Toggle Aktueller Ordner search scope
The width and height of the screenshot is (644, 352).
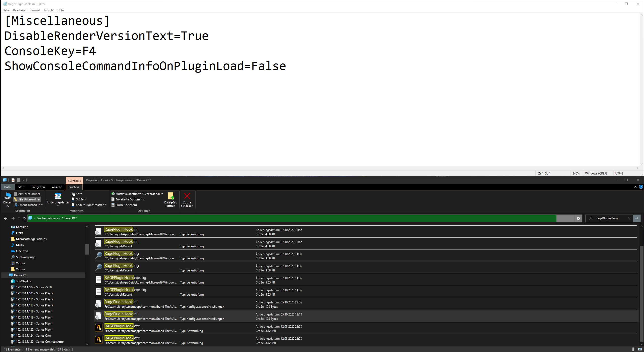point(27,194)
